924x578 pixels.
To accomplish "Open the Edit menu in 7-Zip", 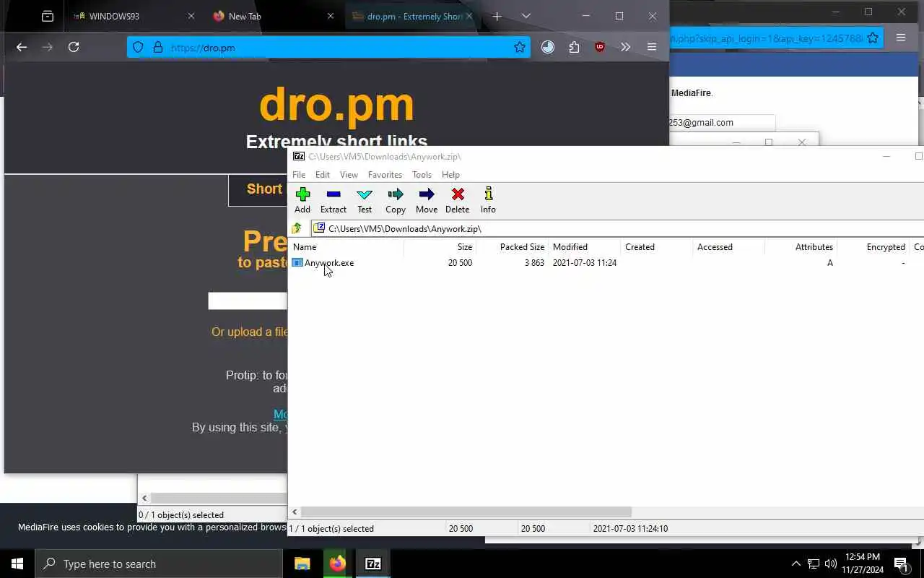I will pyautogui.click(x=323, y=175).
